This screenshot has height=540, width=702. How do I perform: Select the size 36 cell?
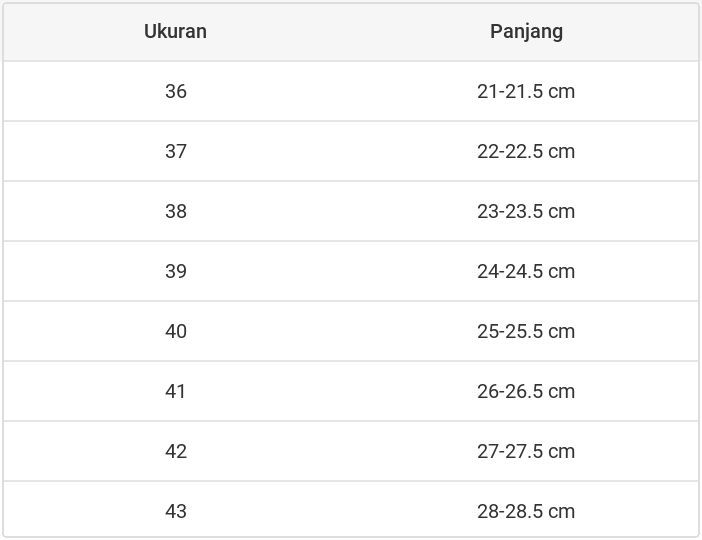pos(176,91)
